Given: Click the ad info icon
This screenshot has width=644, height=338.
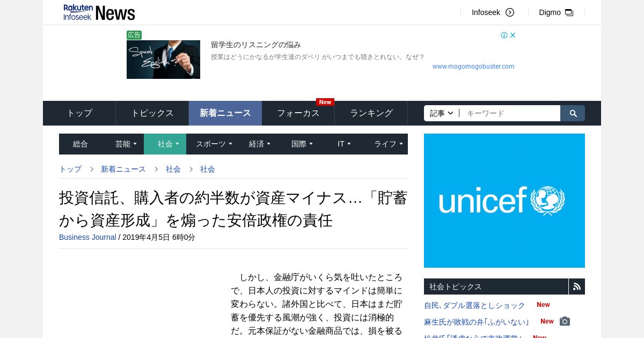Looking at the screenshot, I should 504,35.
